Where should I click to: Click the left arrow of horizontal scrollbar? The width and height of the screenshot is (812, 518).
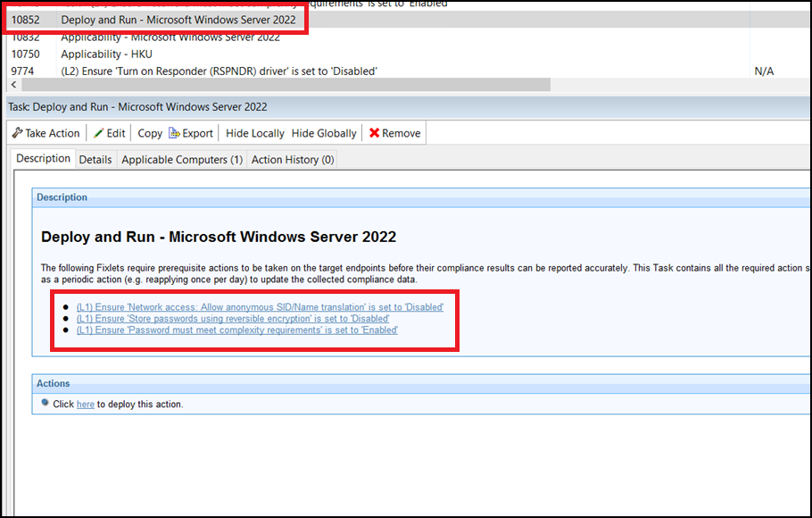[14, 85]
